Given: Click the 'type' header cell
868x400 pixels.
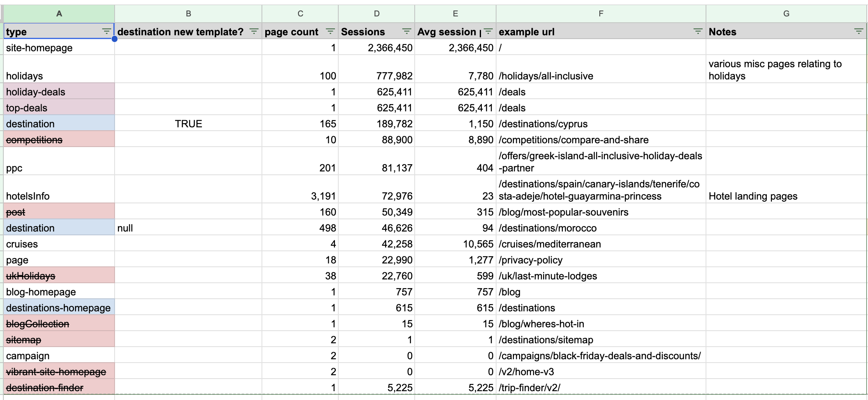Looking at the screenshot, I should pos(59,32).
